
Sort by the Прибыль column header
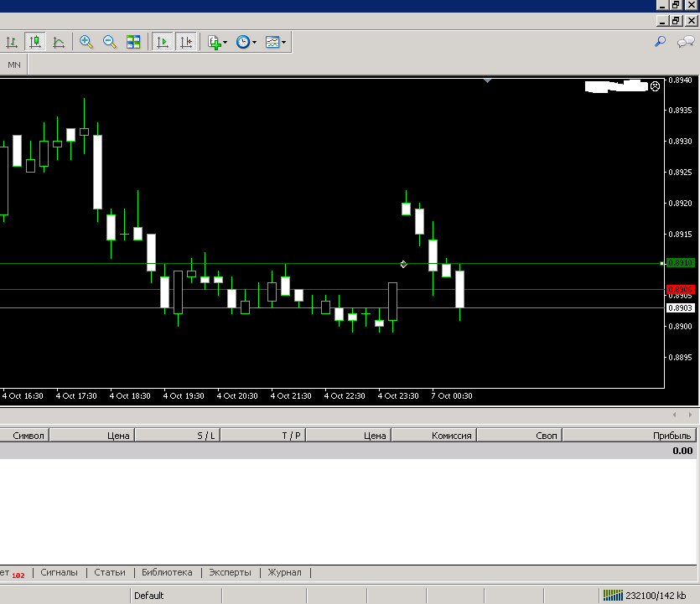click(630, 436)
